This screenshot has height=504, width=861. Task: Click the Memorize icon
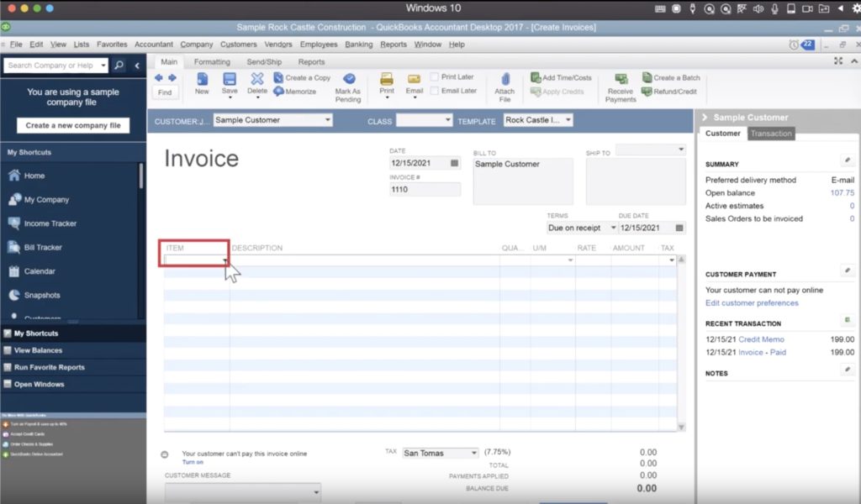[278, 91]
